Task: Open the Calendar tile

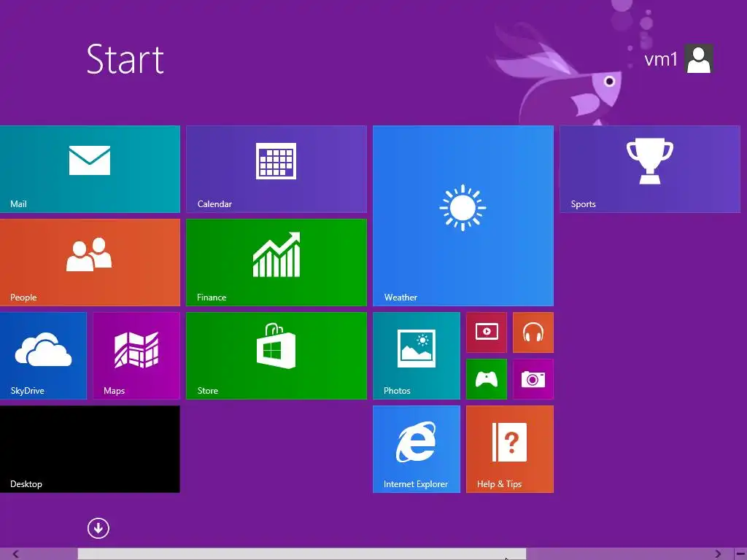Action: click(276, 169)
